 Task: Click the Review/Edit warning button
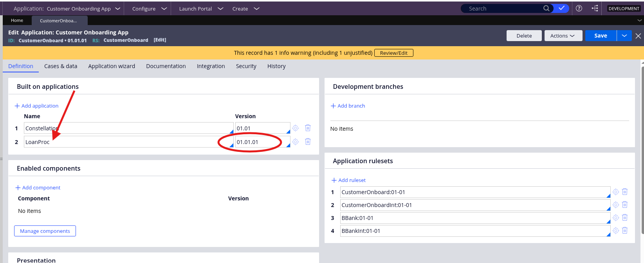point(393,53)
